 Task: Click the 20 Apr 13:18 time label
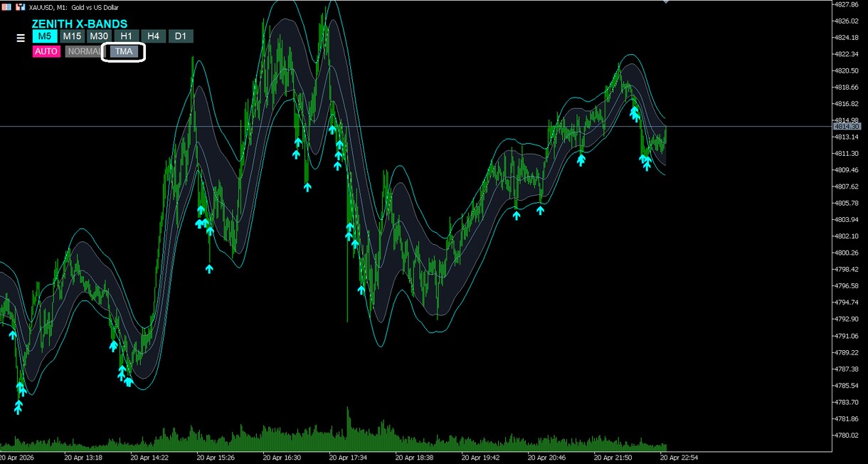pos(83,458)
